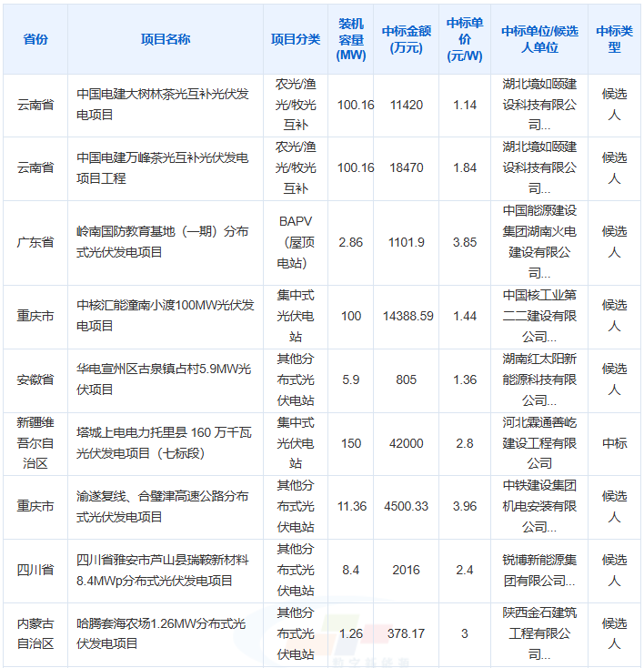
Task: Click the 中标 bid type cell
Action: [614, 443]
